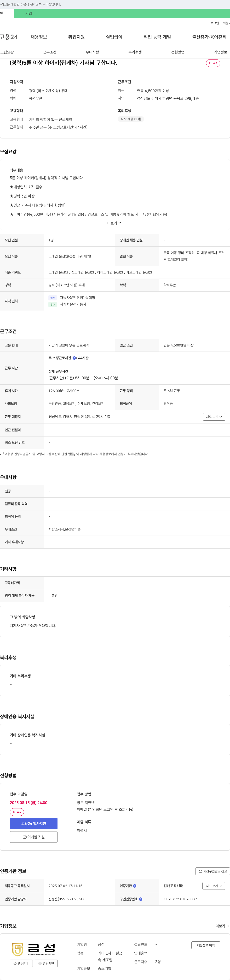Screen dimensions: 230x980
Task: Click the help icon next to 인증기관
Action: coord(135,886)
